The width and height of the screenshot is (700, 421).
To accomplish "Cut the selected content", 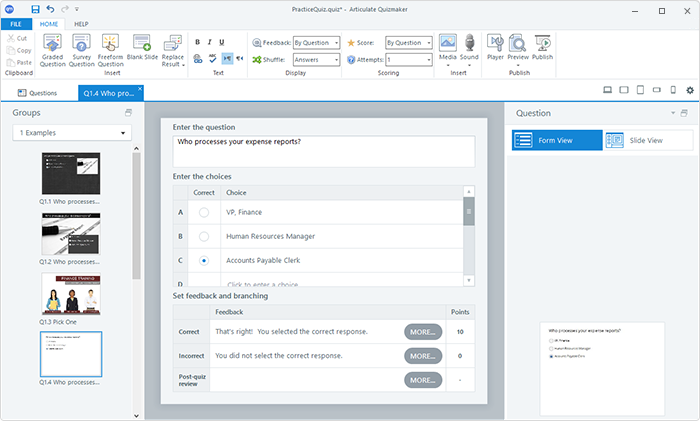I will (x=17, y=38).
